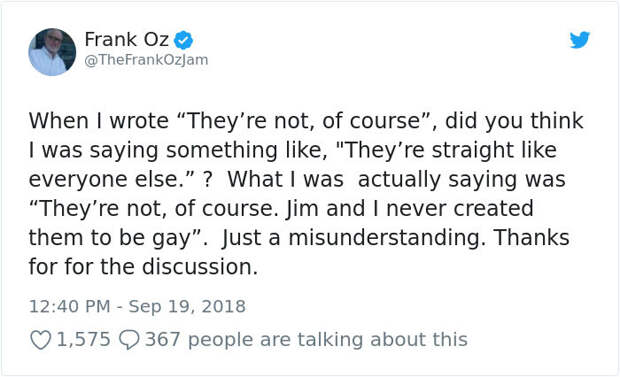
Task: Click "Jim and I never created" text
Action: pyautogui.click(x=409, y=209)
